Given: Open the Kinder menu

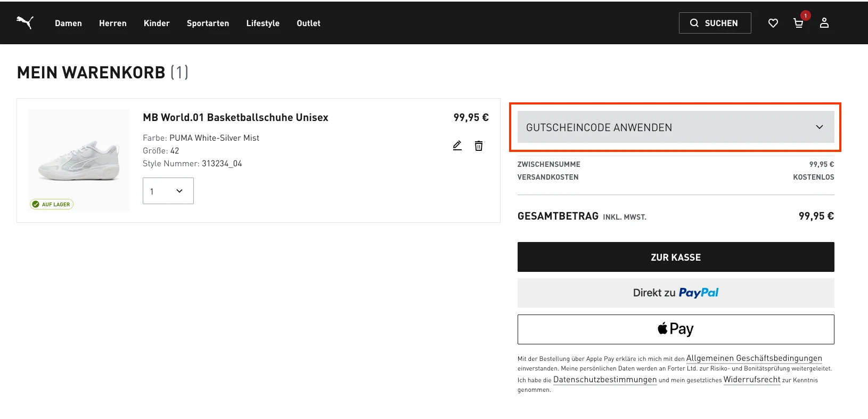Looking at the screenshot, I should [x=157, y=23].
